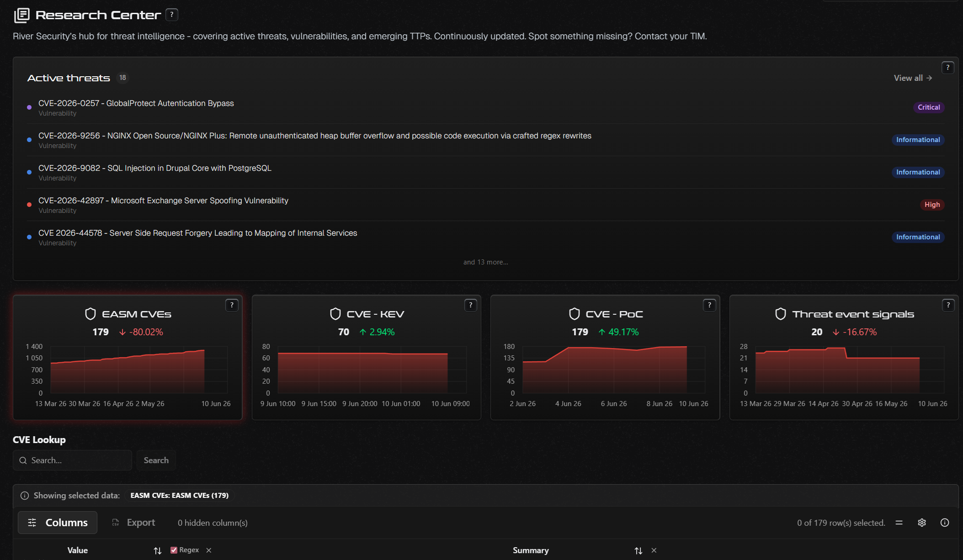This screenshot has height=560, width=963.
Task: Clear the Summary column filter X
Action: (x=654, y=550)
